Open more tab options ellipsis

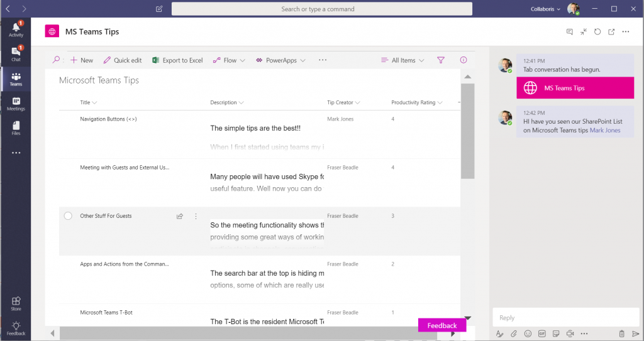tap(626, 31)
